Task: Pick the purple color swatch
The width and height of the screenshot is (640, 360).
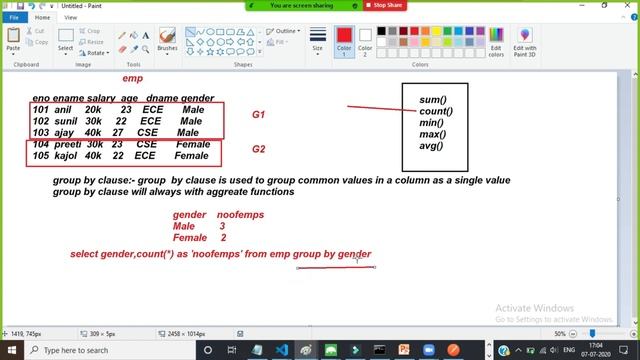Action: [x=480, y=31]
